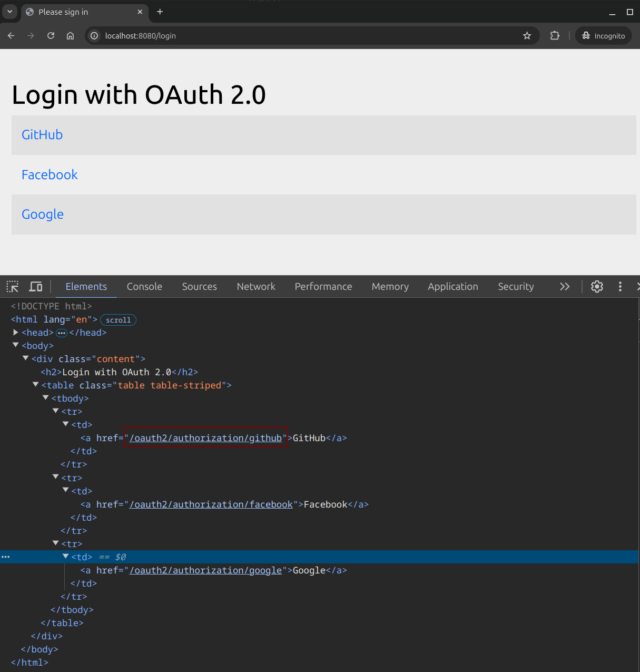640x672 pixels.
Task: Select the <!DOCTYPE html> line
Action: click(52, 306)
